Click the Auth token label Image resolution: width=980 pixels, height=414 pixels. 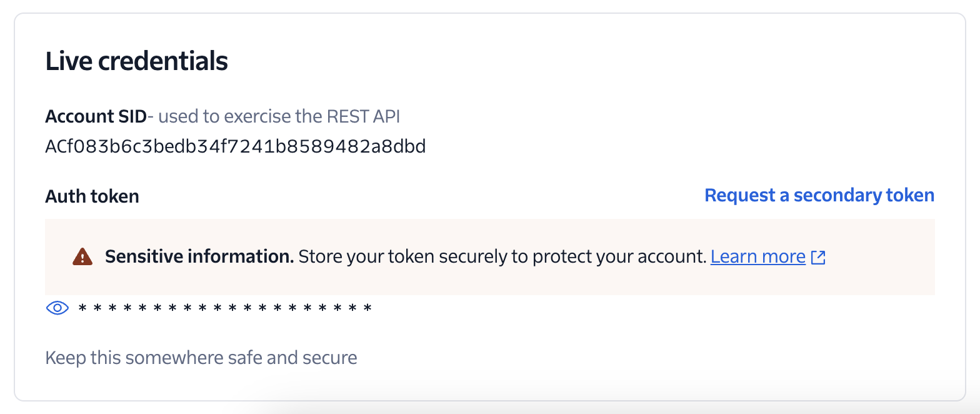tap(92, 196)
